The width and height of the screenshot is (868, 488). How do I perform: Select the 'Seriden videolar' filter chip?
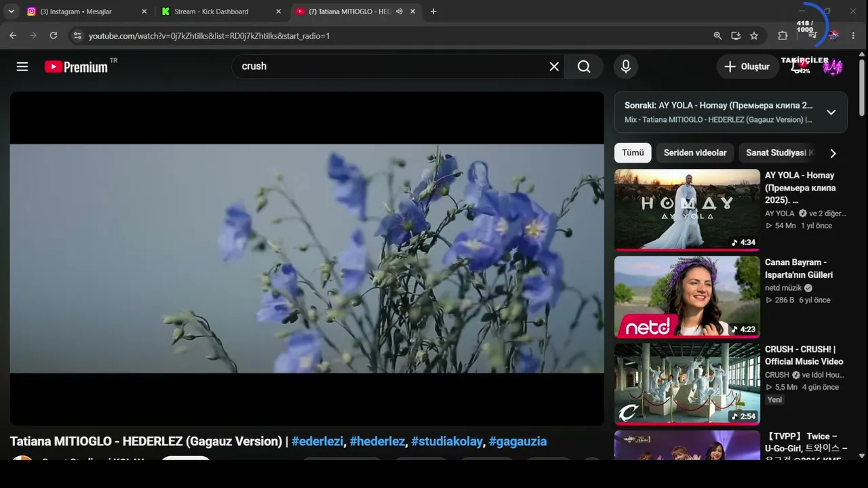[x=695, y=152]
